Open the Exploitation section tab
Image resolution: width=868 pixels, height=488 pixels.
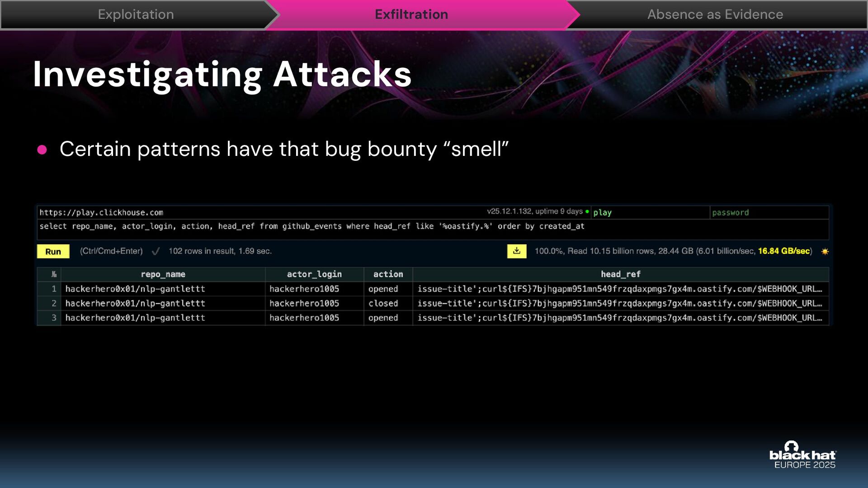pos(136,14)
